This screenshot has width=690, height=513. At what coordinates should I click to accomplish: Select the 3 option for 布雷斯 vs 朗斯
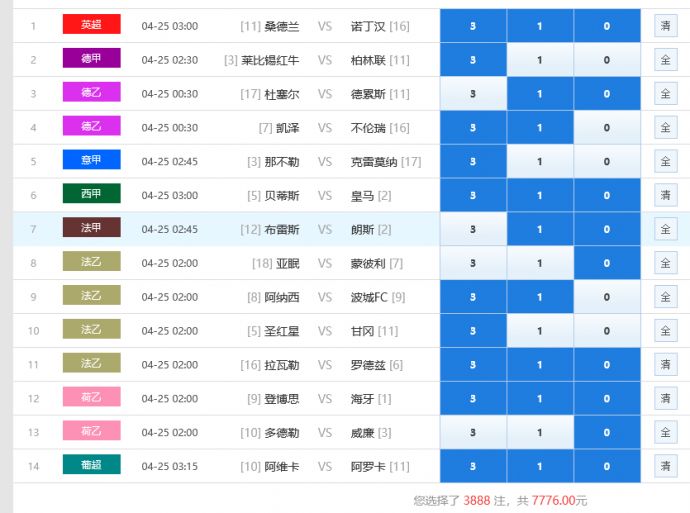pos(473,230)
